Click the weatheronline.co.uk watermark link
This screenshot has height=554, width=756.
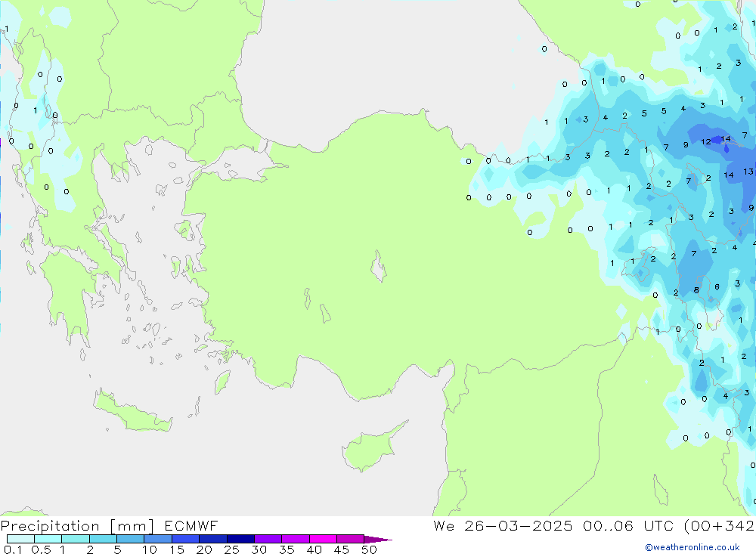692,547
